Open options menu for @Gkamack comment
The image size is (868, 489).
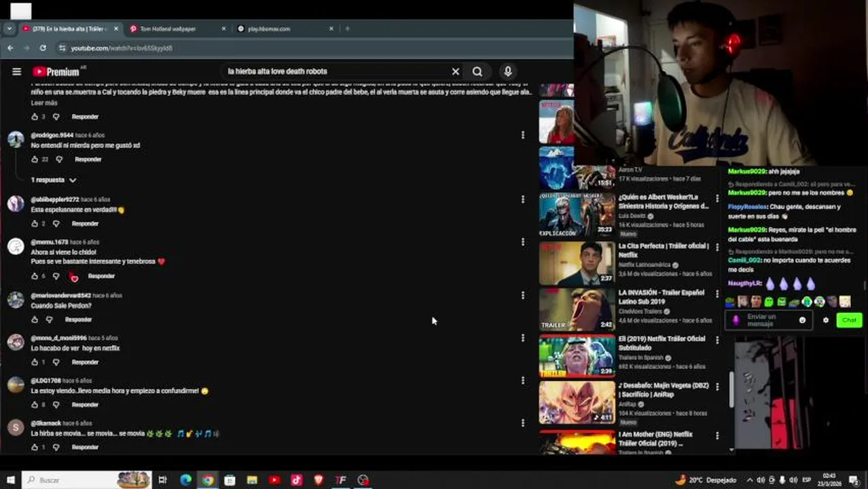click(522, 423)
